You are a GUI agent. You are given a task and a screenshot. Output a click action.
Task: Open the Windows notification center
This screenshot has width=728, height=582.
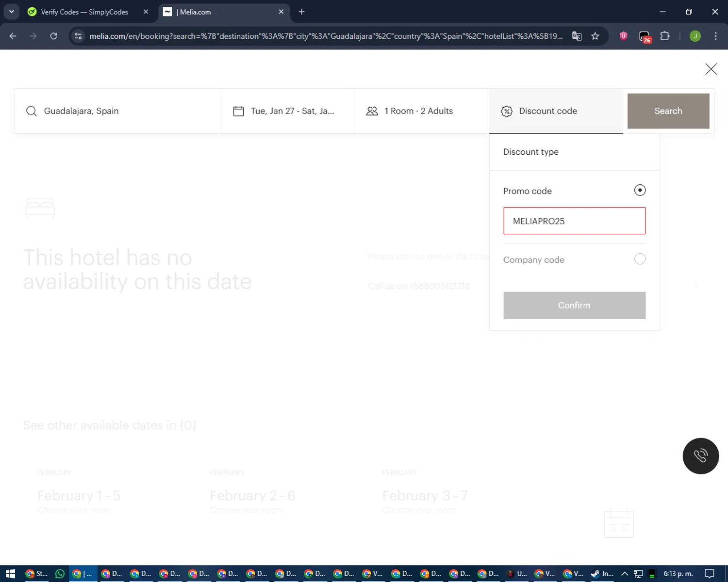pos(710,574)
